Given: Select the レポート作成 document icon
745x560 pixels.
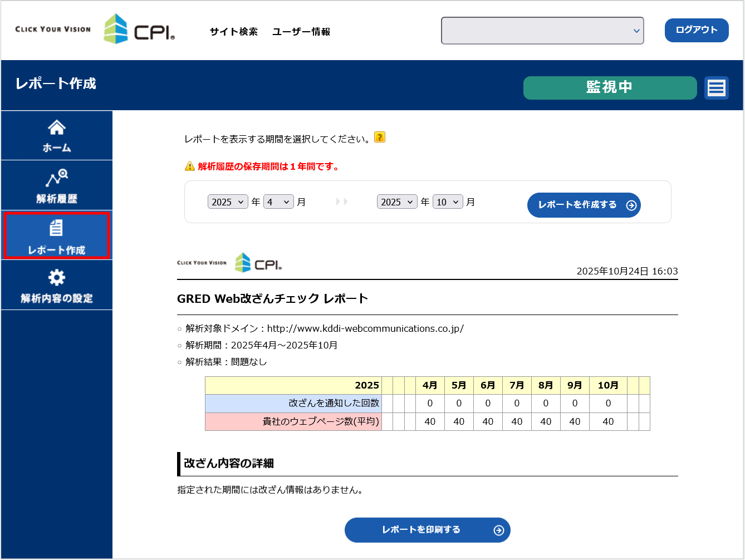Looking at the screenshot, I should (56, 228).
